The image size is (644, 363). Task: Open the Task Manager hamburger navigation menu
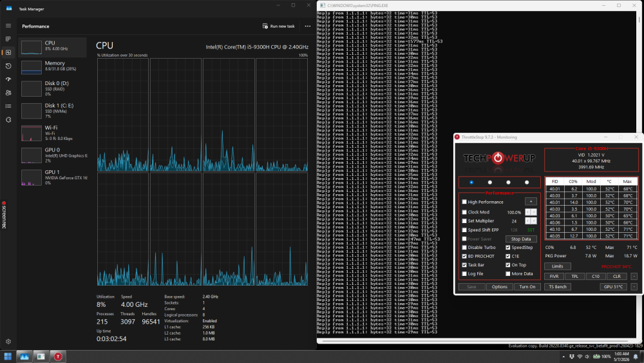coord(8,26)
